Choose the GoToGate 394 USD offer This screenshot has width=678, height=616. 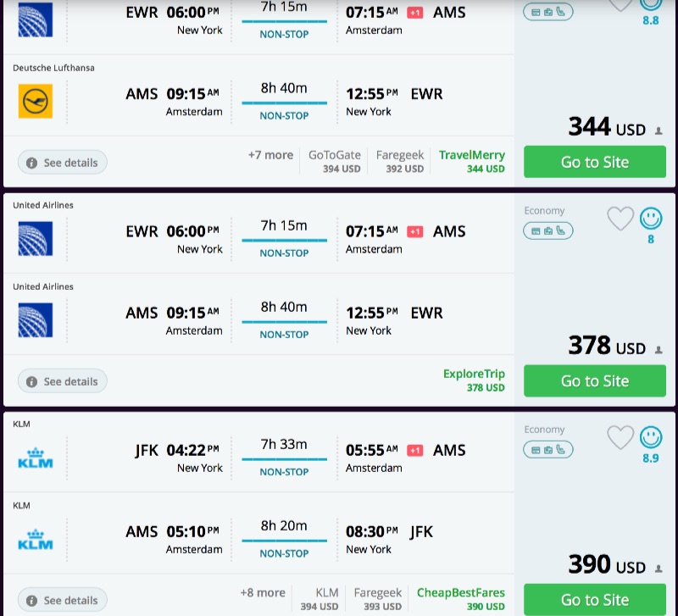pyautogui.click(x=335, y=161)
